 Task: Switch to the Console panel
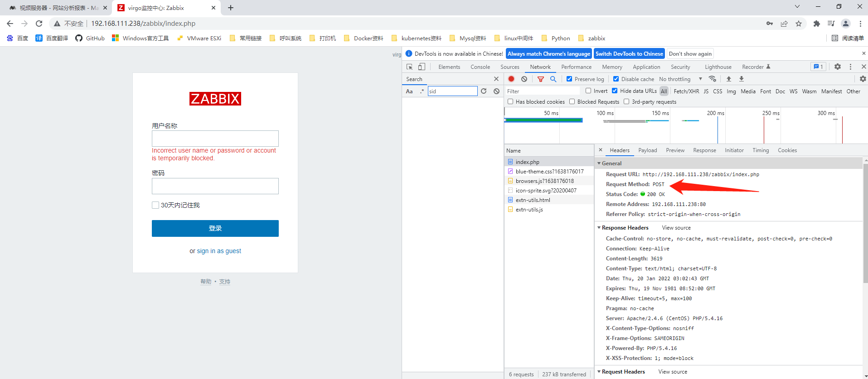pyautogui.click(x=480, y=67)
